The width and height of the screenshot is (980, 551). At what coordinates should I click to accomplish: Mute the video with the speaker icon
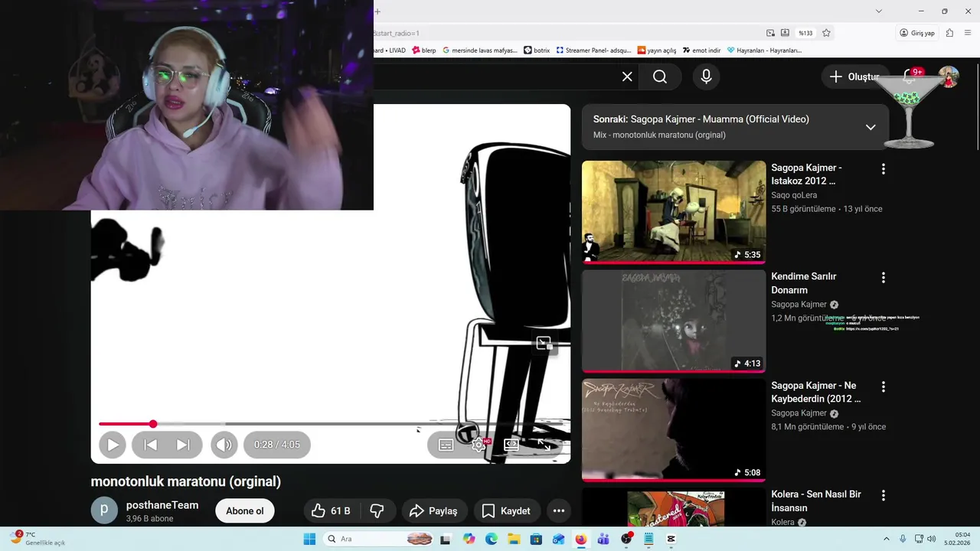point(224,445)
